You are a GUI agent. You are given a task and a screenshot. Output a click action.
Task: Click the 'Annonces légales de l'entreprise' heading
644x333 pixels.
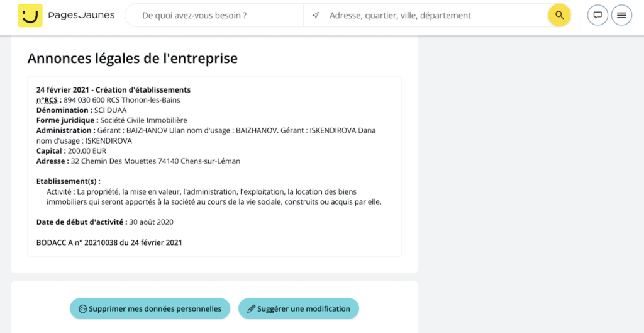tap(133, 59)
